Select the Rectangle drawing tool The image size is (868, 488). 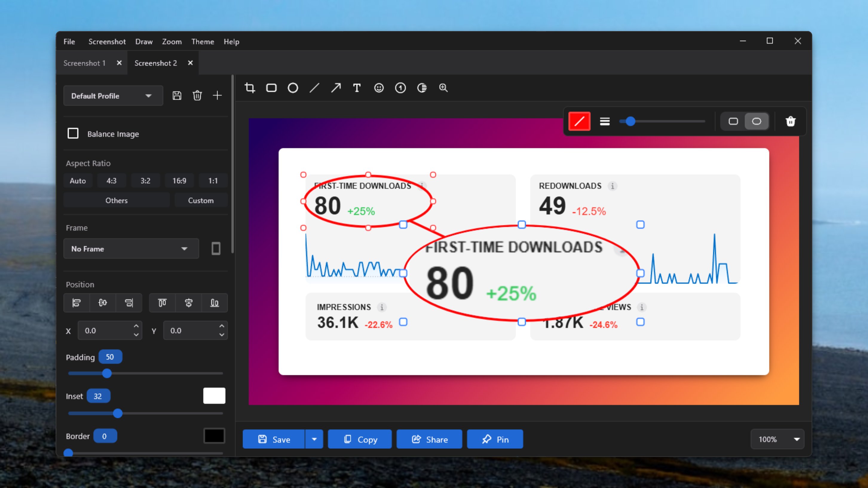(271, 88)
